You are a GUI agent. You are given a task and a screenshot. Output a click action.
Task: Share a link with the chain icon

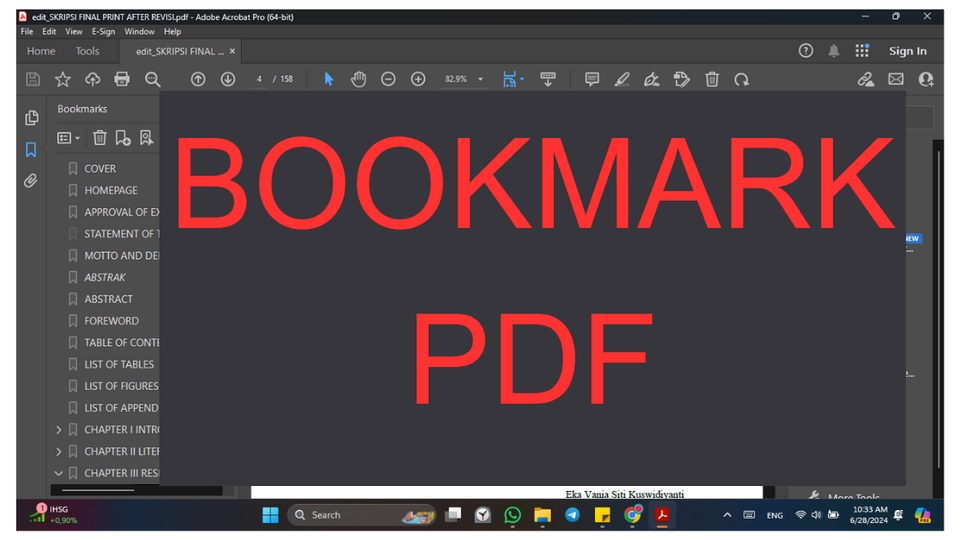(866, 80)
